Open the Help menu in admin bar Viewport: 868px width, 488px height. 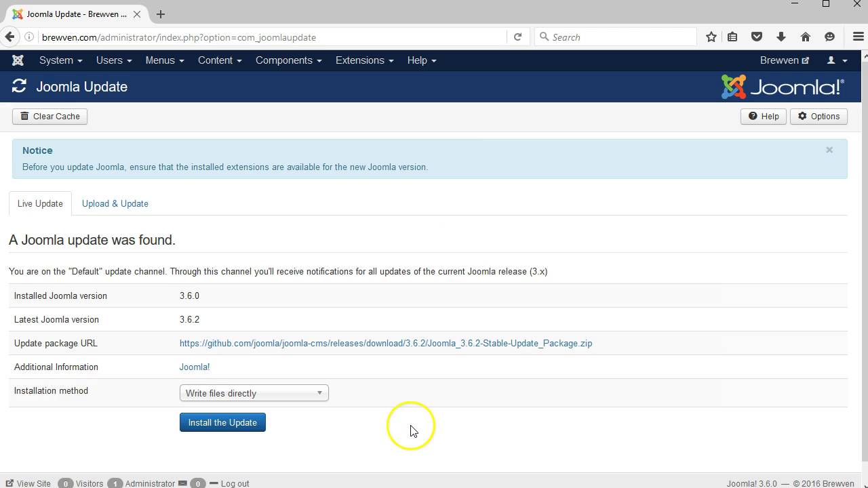422,60
